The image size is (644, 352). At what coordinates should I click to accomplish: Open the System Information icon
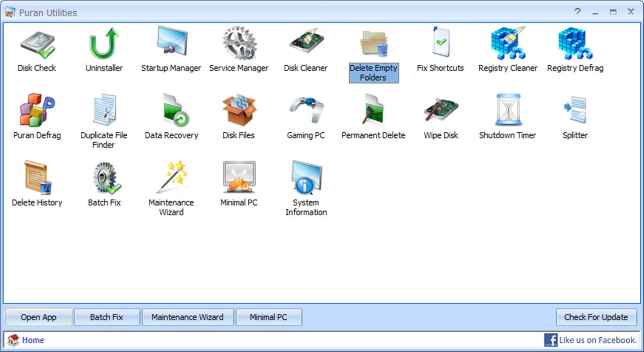point(306,177)
